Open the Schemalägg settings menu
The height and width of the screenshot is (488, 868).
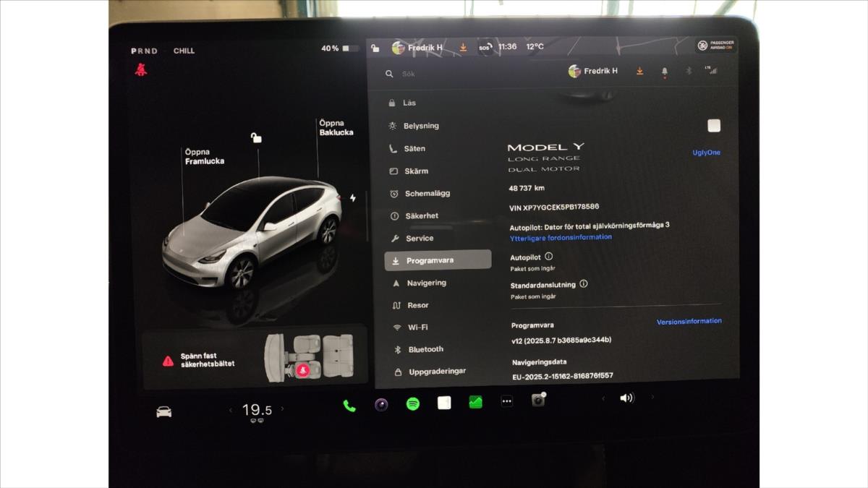coord(438,194)
